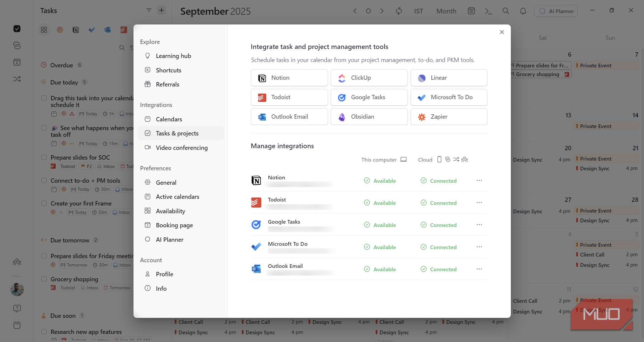Open Booking page preferences
Image resolution: width=644 pixels, height=342 pixels.
coord(180,225)
